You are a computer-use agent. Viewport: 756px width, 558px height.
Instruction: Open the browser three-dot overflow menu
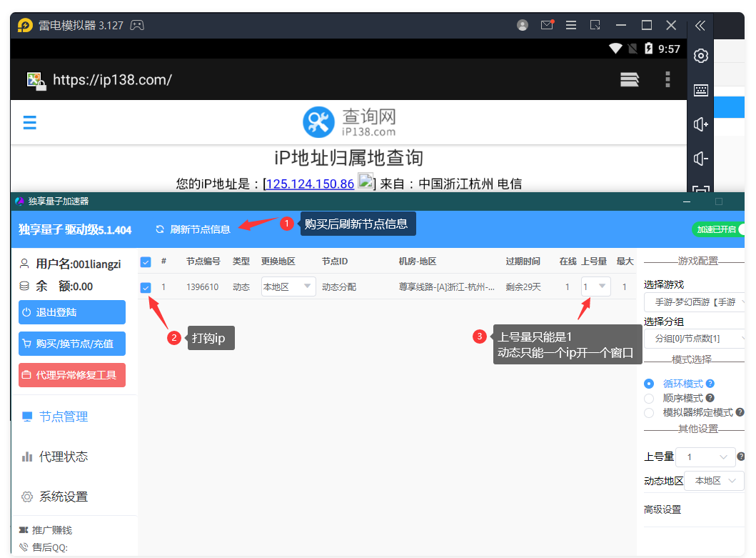click(x=667, y=79)
